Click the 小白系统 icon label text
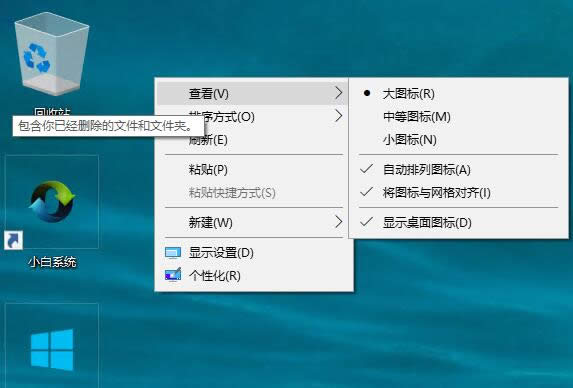 pyautogui.click(x=52, y=262)
